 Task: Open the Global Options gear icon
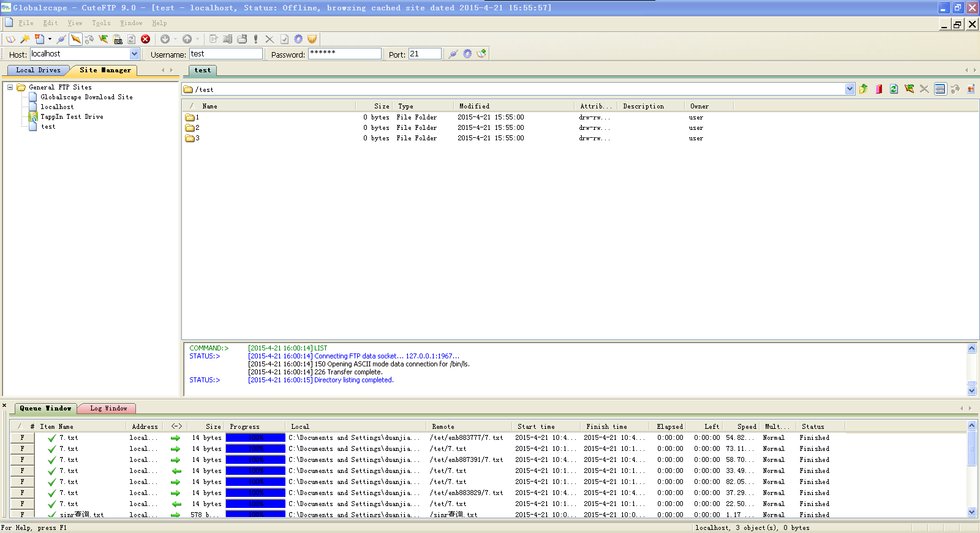pos(298,39)
